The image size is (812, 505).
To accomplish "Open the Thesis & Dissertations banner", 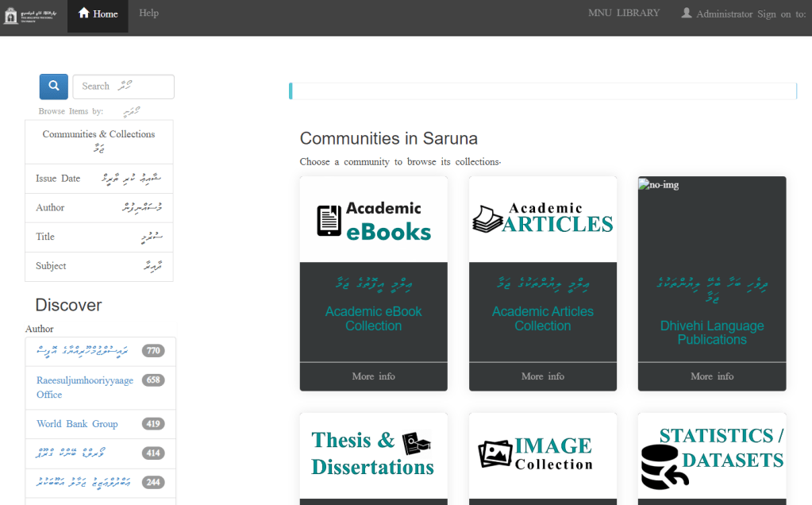I will click(x=373, y=453).
